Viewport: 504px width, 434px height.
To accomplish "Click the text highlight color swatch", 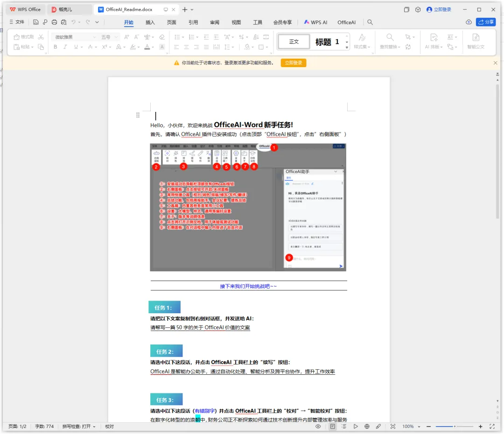I will click(133, 47).
